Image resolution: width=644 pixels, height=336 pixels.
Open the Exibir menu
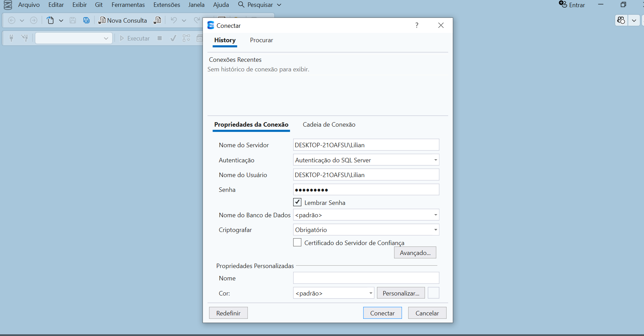click(80, 5)
